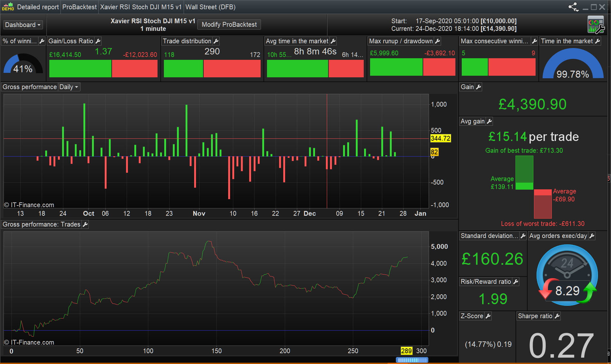
Task: Open Standard deviation widget wrench
Action: [x=523, y=236]
